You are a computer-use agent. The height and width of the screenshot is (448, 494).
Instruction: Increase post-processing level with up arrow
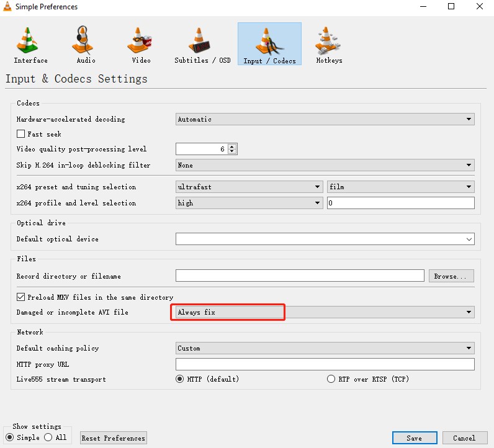[x=232, y=146]
